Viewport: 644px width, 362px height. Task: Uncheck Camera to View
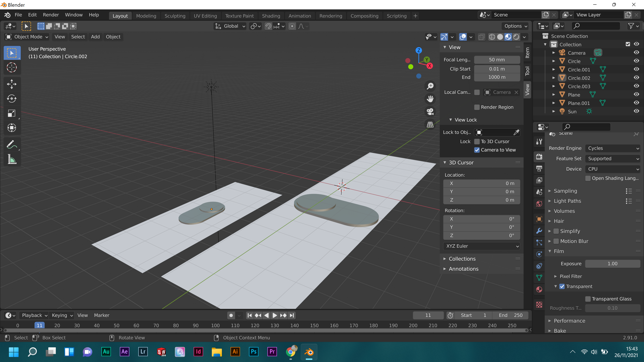coord(477,150)
